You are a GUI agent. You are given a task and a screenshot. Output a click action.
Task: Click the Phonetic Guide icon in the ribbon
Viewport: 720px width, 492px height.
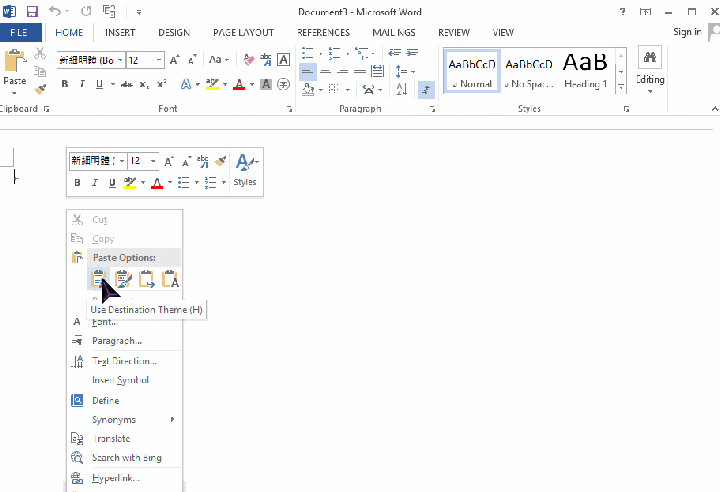click(265, 60)
